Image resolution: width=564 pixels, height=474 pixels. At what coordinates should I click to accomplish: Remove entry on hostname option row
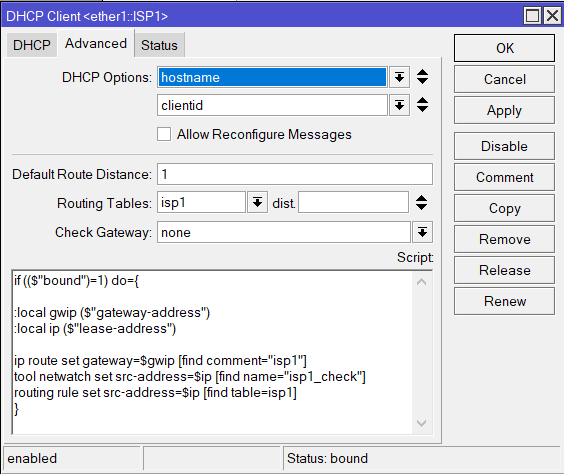(422, 81)
